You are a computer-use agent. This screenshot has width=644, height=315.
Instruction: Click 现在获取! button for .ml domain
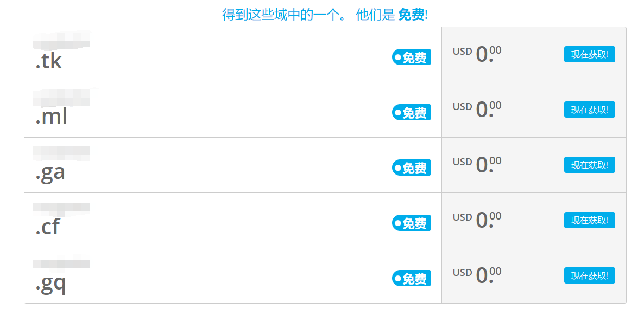click(589, 110)
